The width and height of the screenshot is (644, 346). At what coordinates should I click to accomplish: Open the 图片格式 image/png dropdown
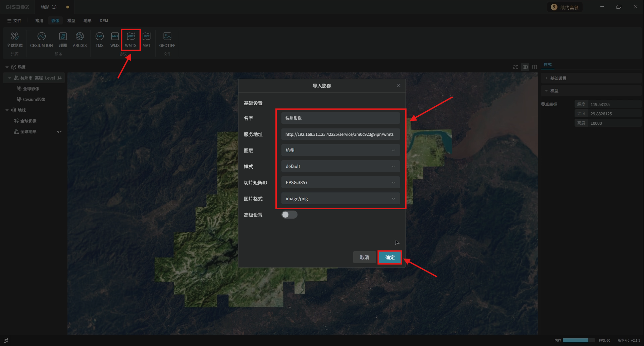(x=340, y=198)
